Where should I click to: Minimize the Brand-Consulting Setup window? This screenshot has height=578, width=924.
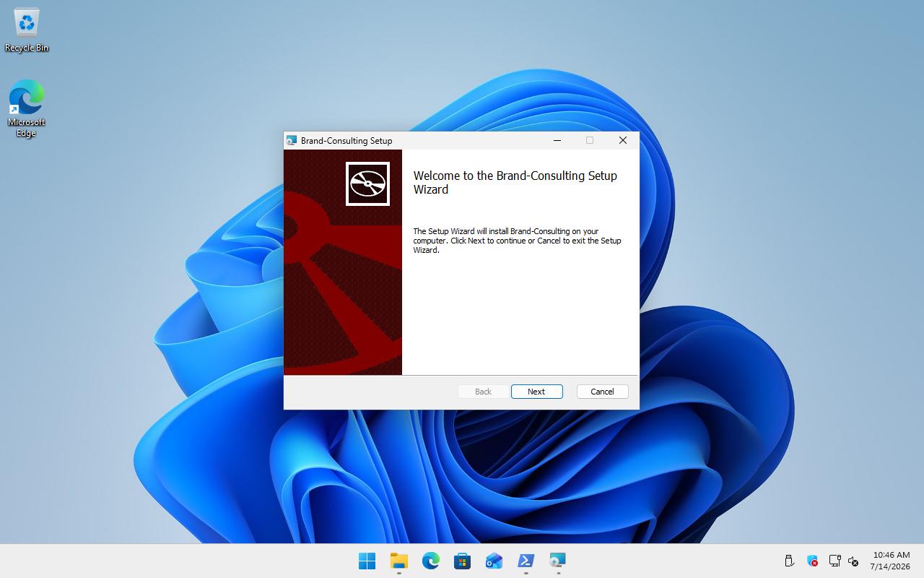(x=557, y=140)
